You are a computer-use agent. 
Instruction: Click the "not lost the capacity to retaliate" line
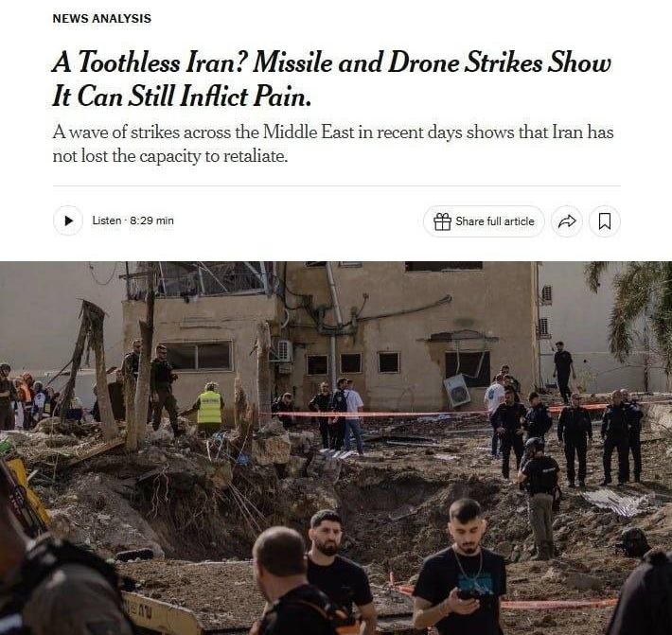169,156
